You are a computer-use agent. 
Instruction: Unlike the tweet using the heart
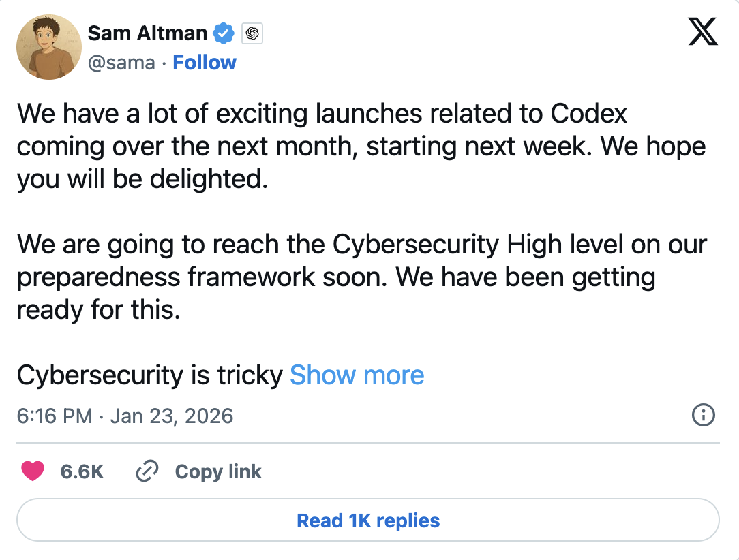(x=33, y=471)
